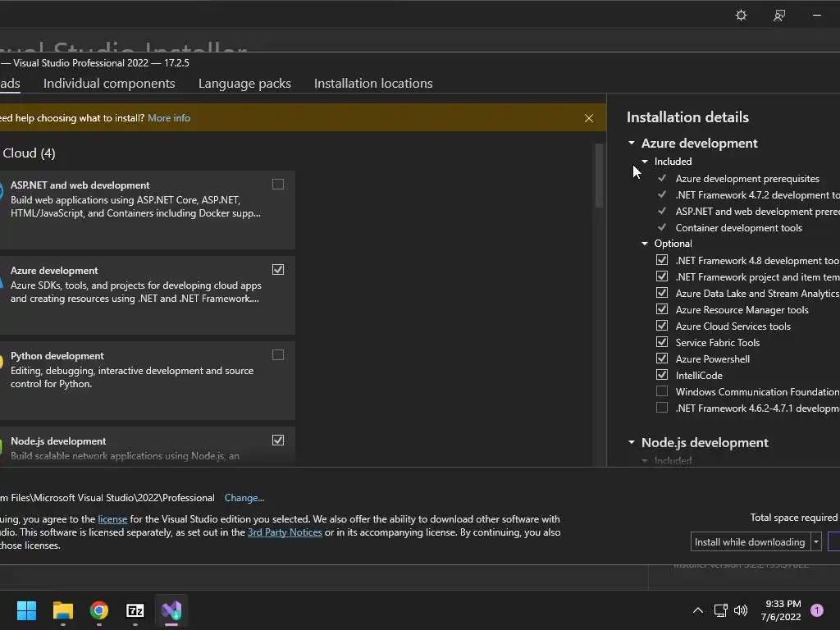This screenshot has width=840, height=630.
Task: Select Python development workload card
Action: [148, 381]
